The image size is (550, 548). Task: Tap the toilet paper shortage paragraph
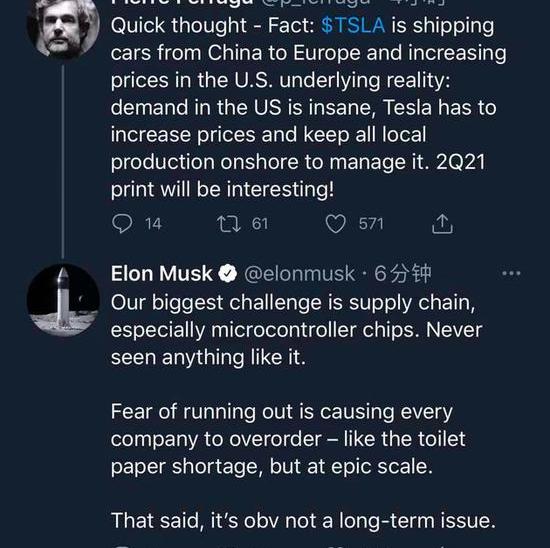(288, 439)
